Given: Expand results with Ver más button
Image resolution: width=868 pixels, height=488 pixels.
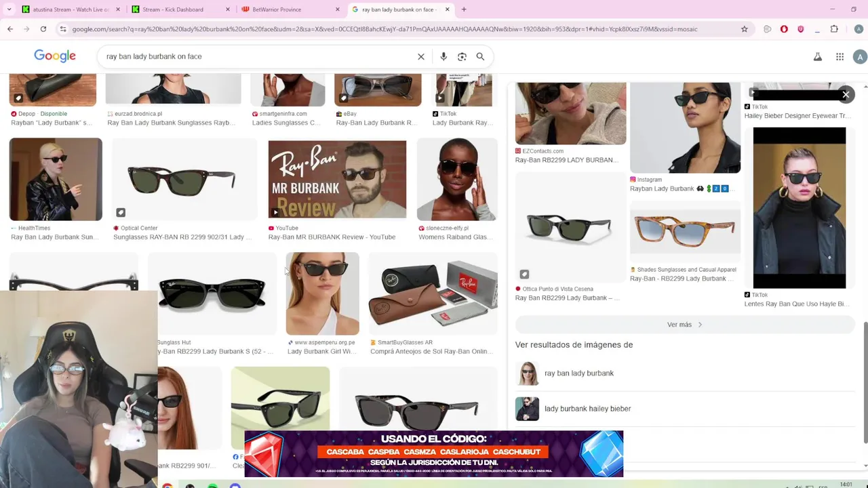Looking at the screenshot, I should (x=685, y=325).
